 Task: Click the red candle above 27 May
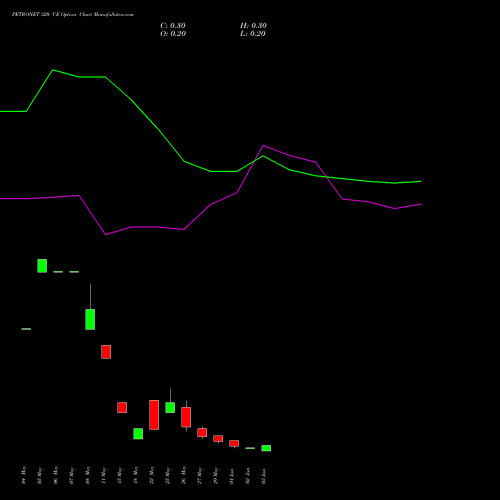[202, 432]
